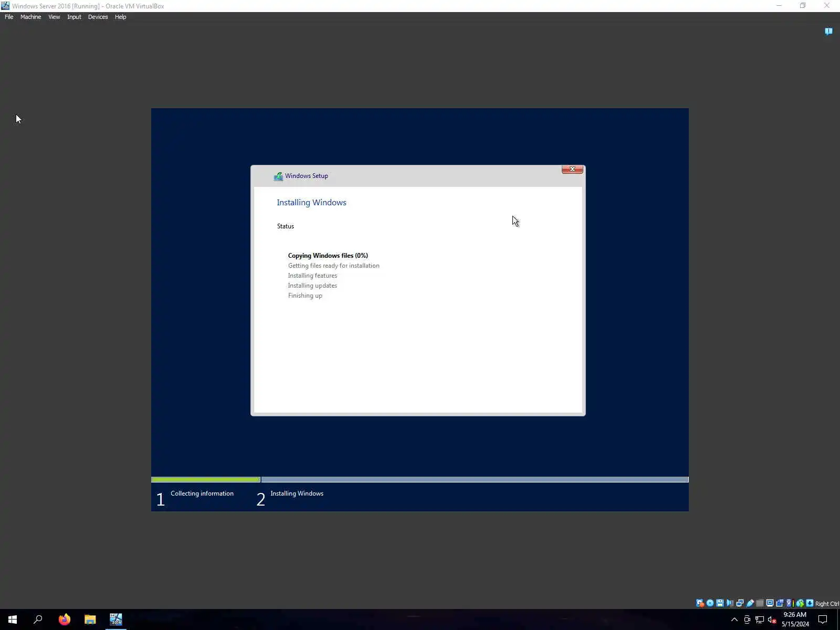This screenshot has height=630, width=840.
Task: Click the VirtualBox network adapter indicator
Action: click(x=740, y=603)
